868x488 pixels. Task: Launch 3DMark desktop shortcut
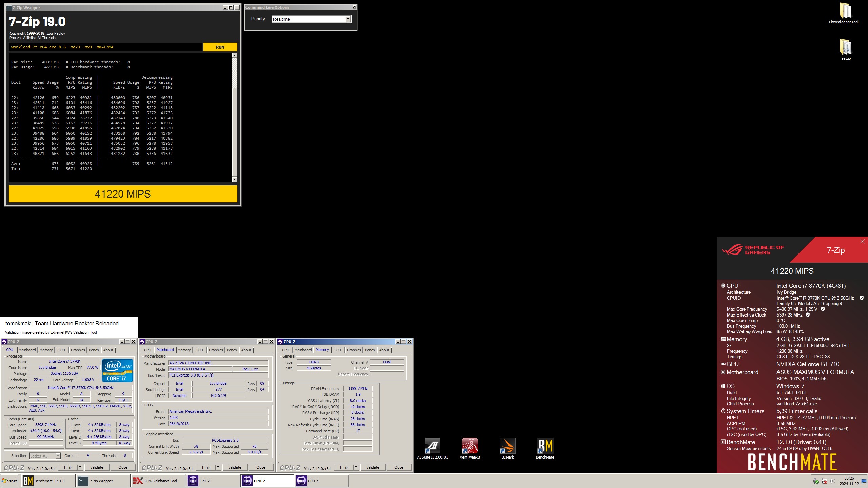coord(508,448)
